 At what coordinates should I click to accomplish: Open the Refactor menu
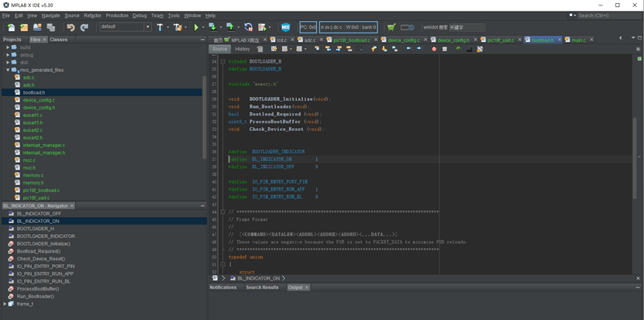click(92, 15)
